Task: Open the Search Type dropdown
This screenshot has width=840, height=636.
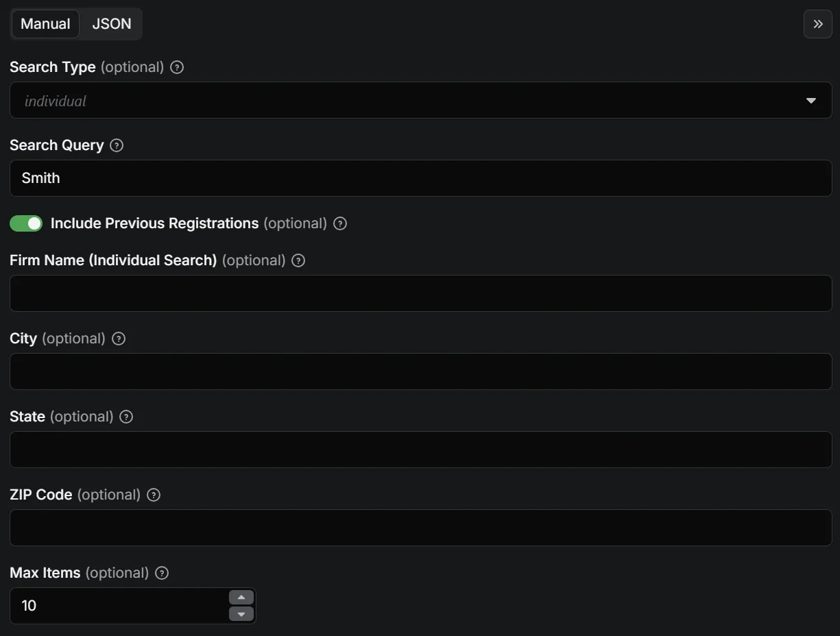Action: tap(420, 101)
